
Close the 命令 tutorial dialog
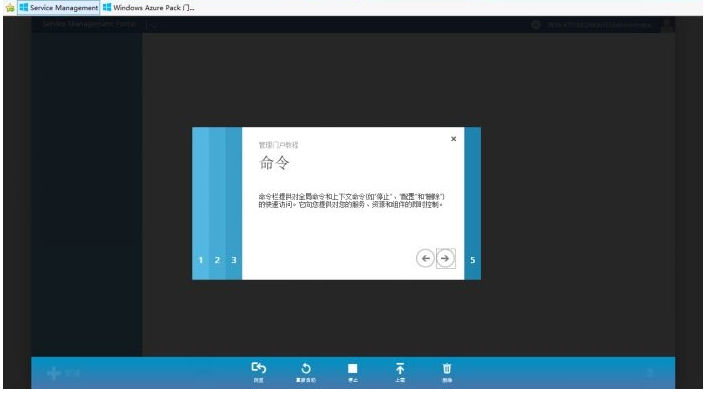coord(453,139)
